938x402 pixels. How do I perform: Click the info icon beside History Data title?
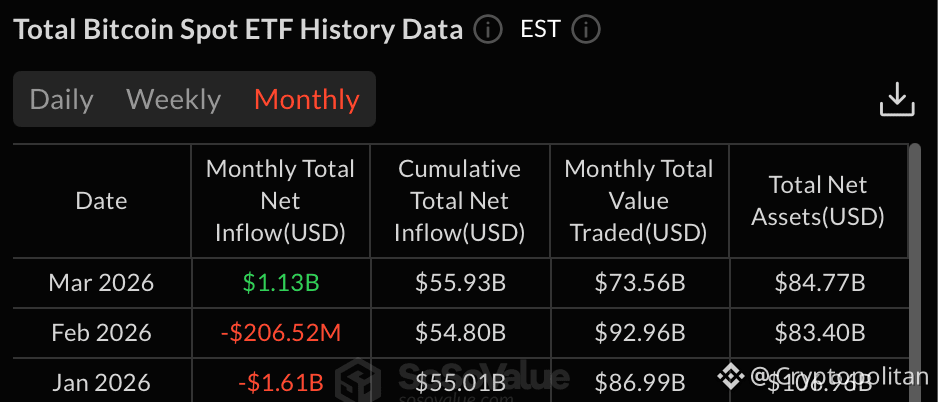coord(487,29)
